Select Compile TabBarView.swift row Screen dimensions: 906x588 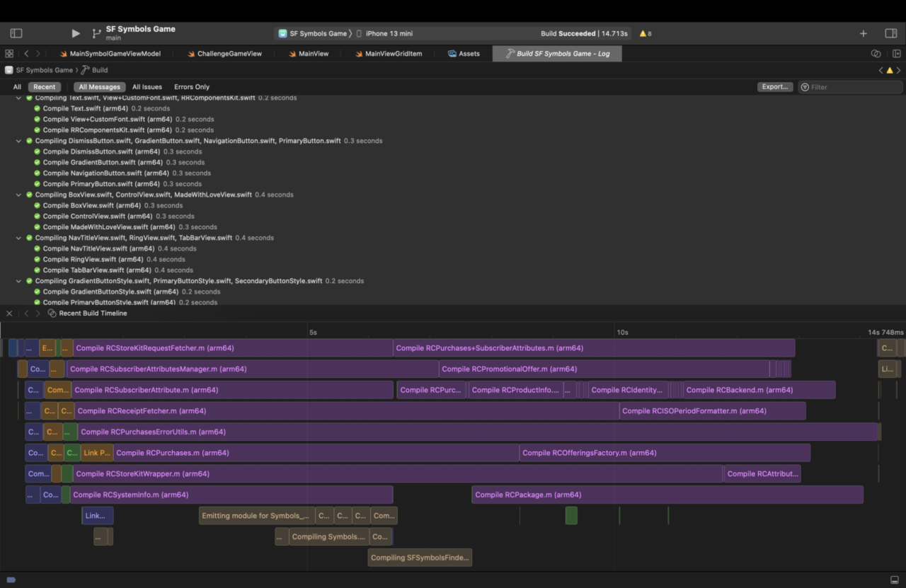pyautogui.click(x=453, y=270)
